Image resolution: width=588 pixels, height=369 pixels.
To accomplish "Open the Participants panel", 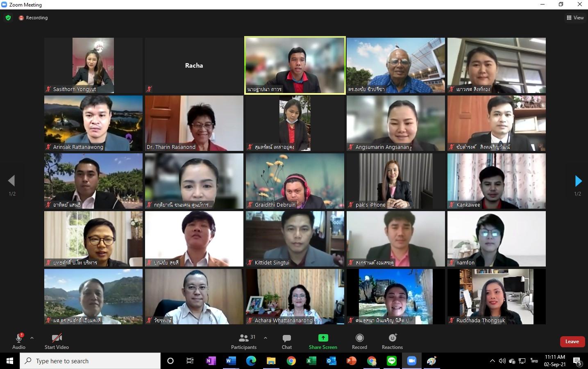I will [x=244, y=341].
